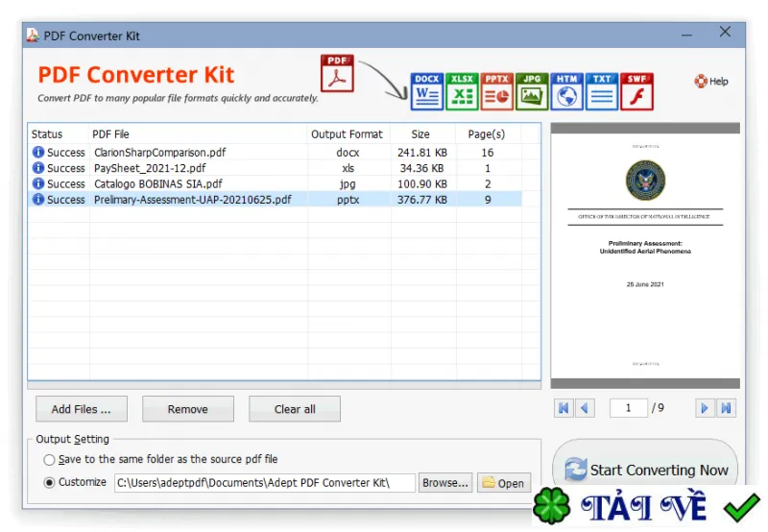The image size is (768, 532).
Task: Click the 34.36 KB size cell
Action: [422, 168]
